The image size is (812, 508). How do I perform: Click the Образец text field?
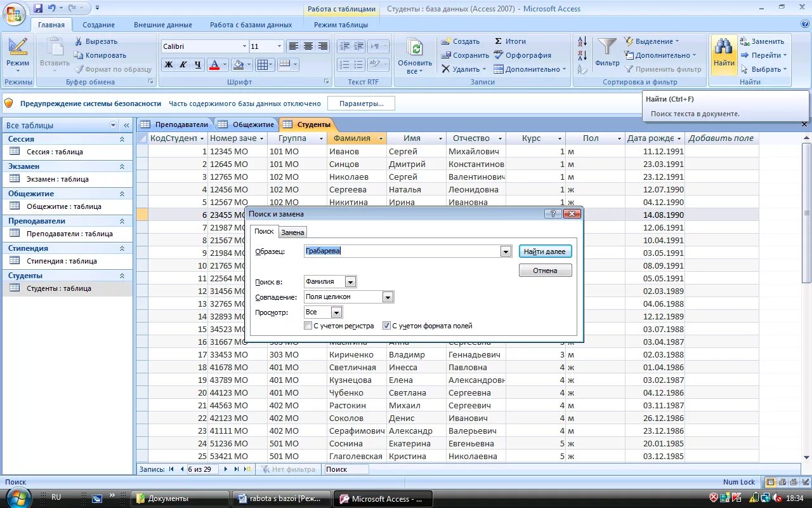[402, 251]
